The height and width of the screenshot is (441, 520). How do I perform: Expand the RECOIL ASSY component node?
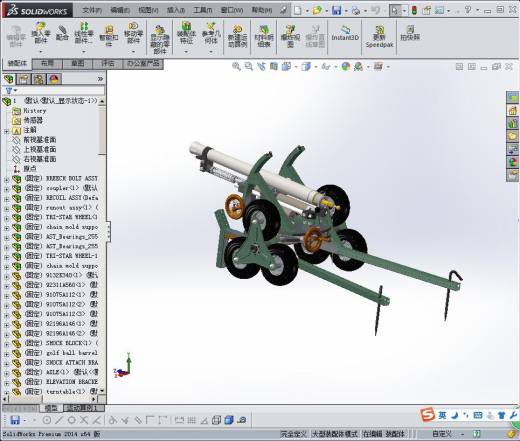coord(6,199)
